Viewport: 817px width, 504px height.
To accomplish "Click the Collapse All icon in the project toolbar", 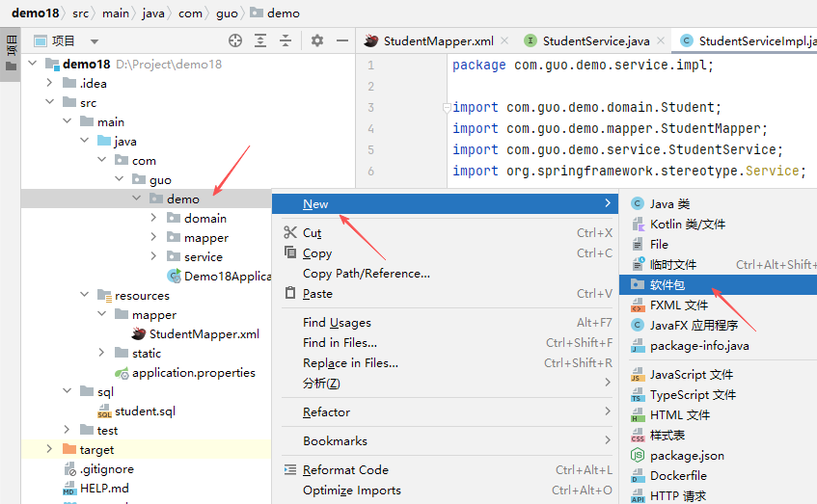I will (286, 40).
